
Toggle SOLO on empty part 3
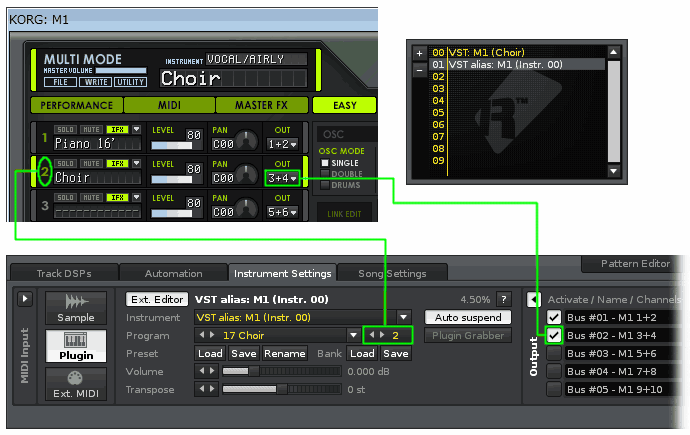pyautogui.click(x=65, y=197)
